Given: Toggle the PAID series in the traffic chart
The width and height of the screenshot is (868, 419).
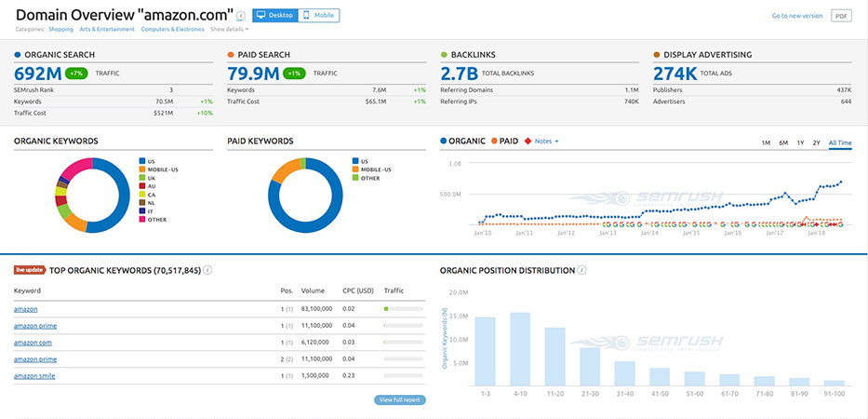Looking at the screenshot, I should [x=505, y=142].
